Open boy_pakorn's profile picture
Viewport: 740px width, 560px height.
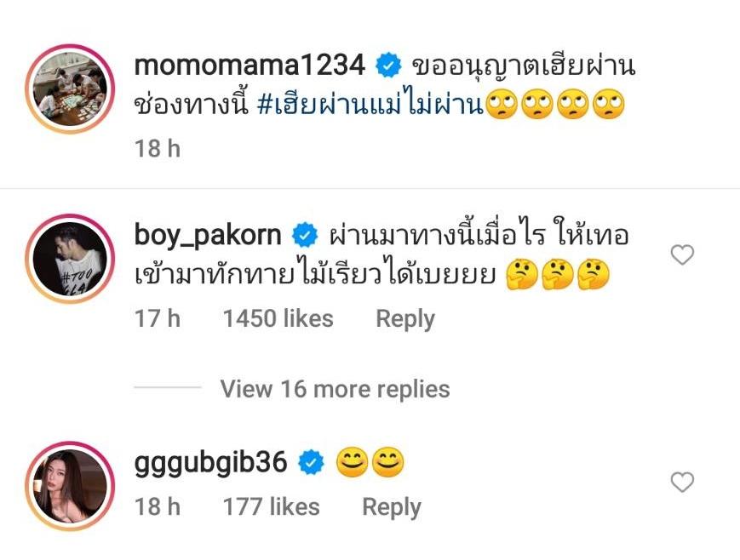click(70, 258)
